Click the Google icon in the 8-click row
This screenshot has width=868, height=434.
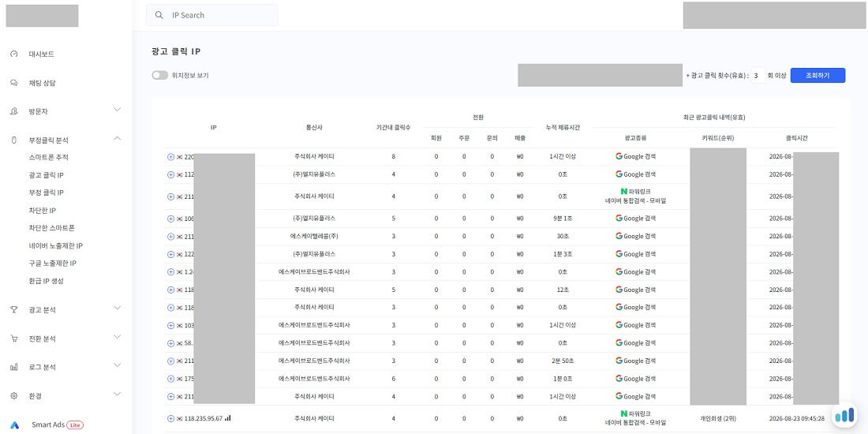pos(619,157)
